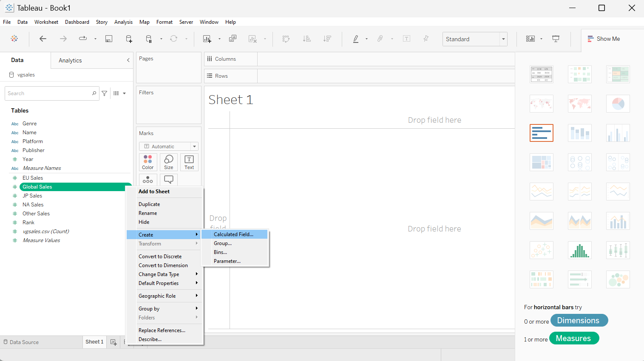The image size is (644, 361).
Task: Click the Show Mark Labels icon
Action: coord(407,39)
